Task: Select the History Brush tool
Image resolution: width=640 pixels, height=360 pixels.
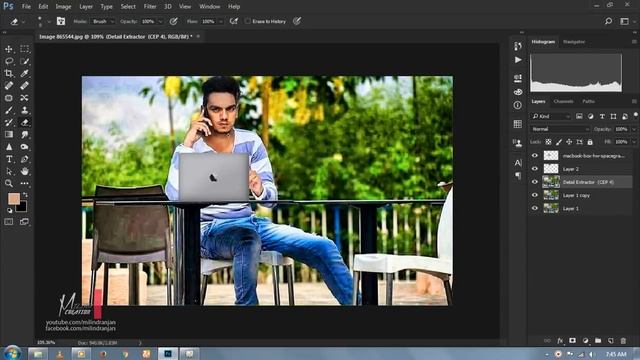Action: [9, 122]
